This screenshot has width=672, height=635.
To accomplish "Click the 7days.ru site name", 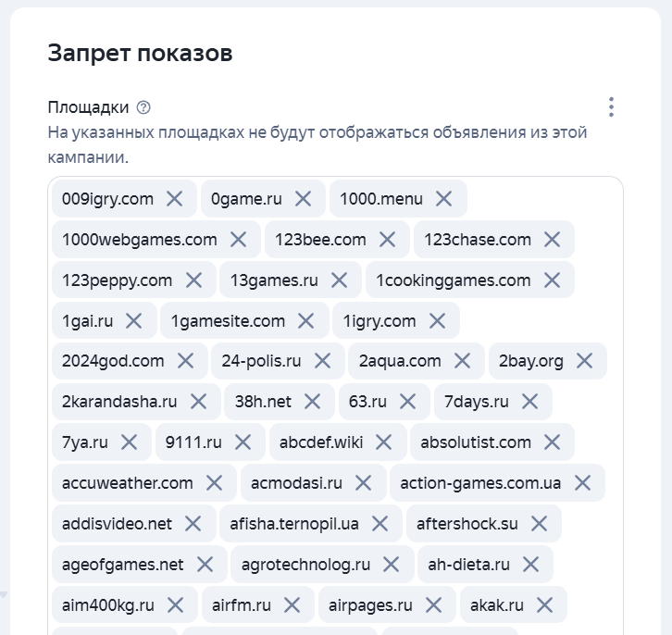I will (477, 403).
